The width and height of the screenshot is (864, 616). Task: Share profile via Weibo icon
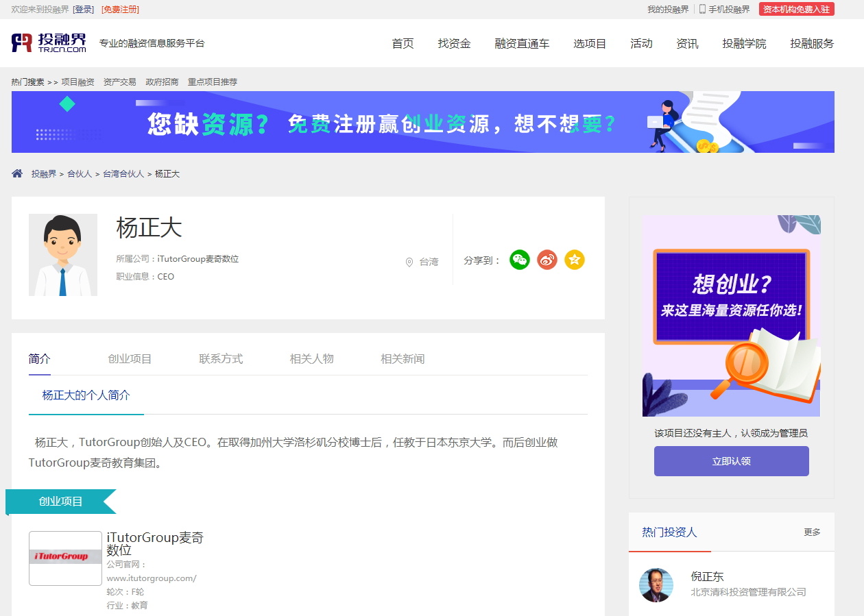point(547,260)
